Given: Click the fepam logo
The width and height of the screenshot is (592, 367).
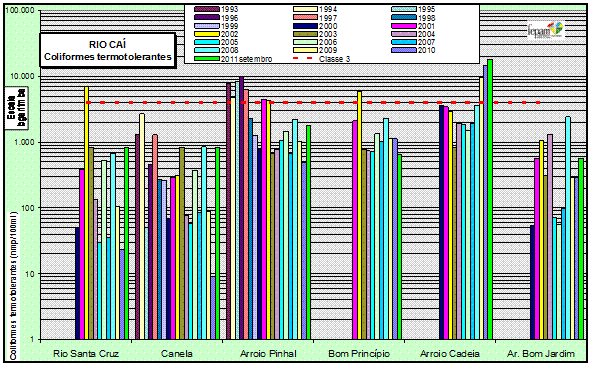Looking at the screenshot, I should point(546,31).
